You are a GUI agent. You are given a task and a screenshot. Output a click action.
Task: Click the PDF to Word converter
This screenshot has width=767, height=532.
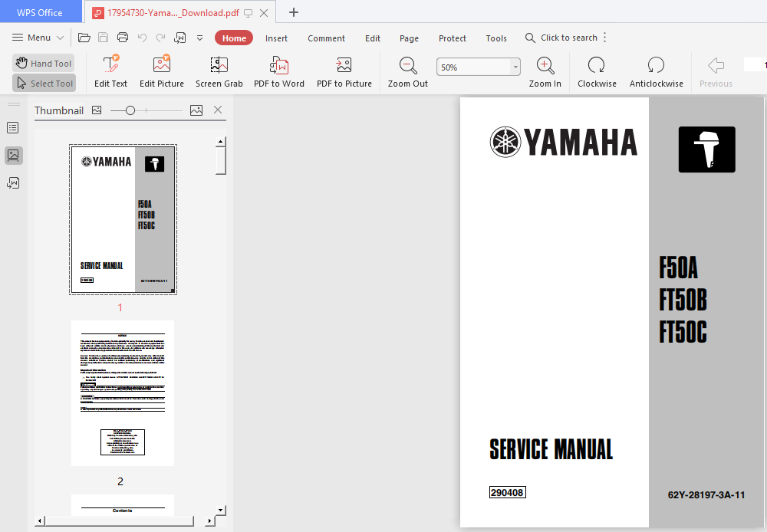(279, 71)
